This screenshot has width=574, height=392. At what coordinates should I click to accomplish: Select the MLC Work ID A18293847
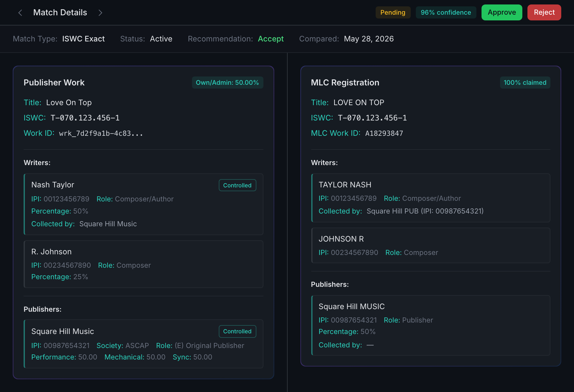point(384,133)
